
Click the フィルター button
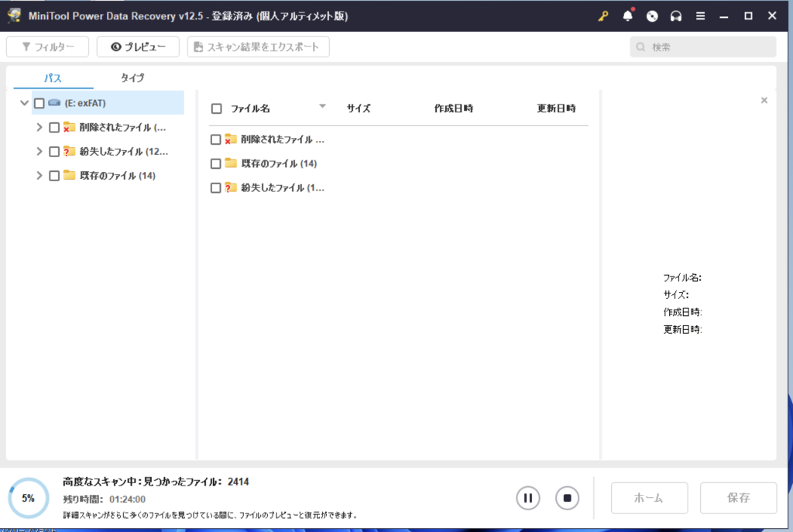[47, 47]
